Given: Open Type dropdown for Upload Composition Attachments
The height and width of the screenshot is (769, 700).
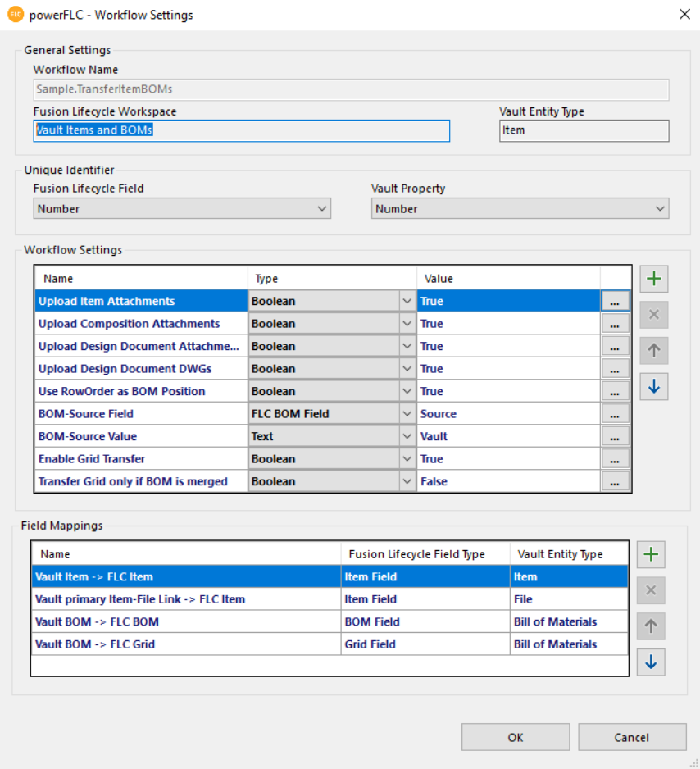Looking at the screenshot, I should click(x=407, y=324).
